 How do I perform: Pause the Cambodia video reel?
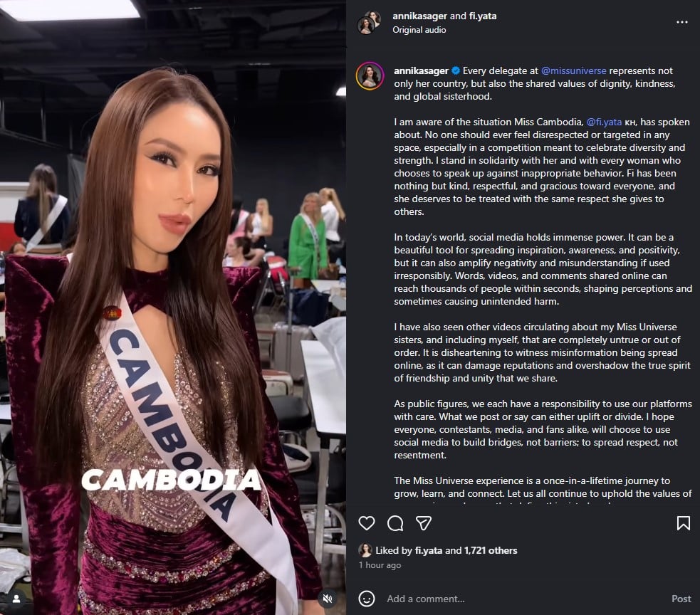[173, 307]
